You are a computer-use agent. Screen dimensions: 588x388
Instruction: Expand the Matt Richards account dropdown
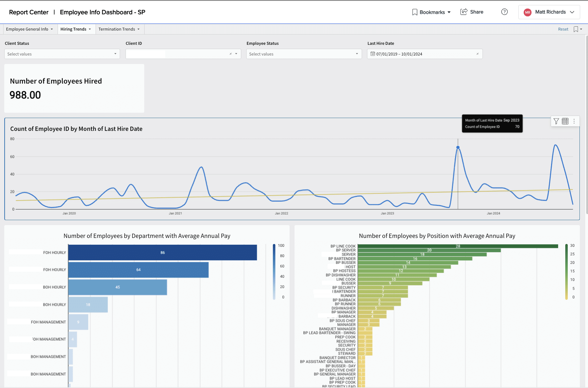[x=572, y=12]
